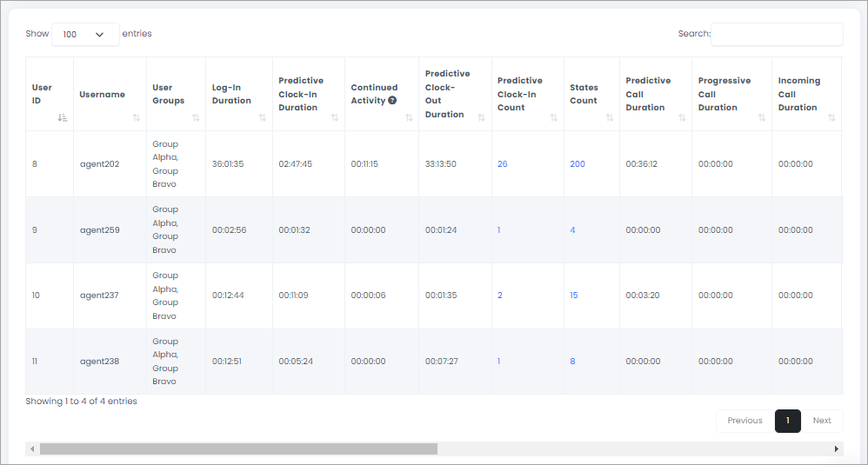Viewport: 868px width, 465px height.
Task: Select Clock-In Duration value 00:05:24
Action: click(296, 361)
